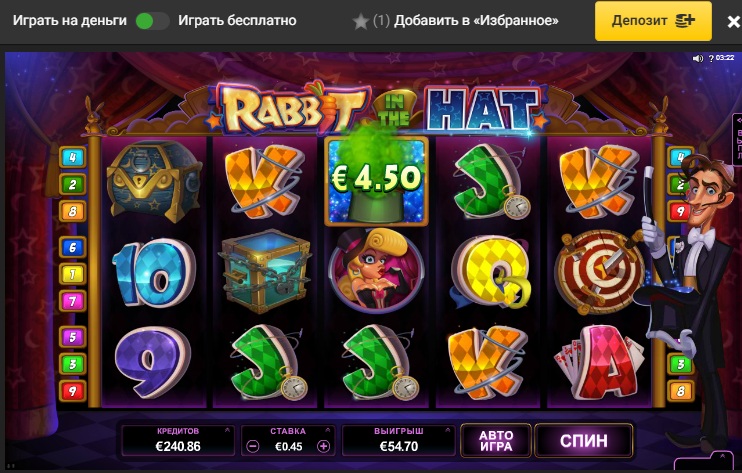Click Добавить в «Избранное» link
The height and width of the screenshot is (473, 742).
pyautogui.click(x=476, y=21)
